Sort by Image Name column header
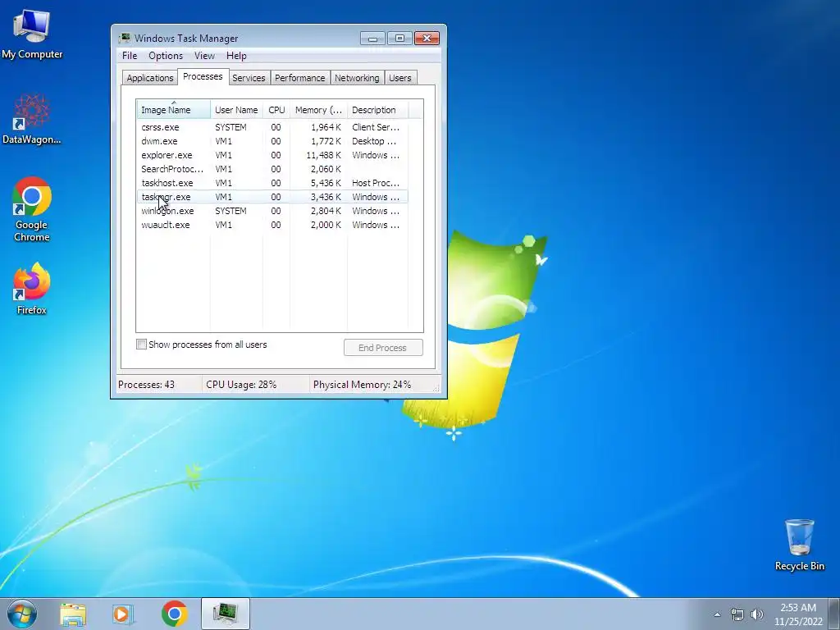This screenshot has width=840, height=630. pos(173,110)
